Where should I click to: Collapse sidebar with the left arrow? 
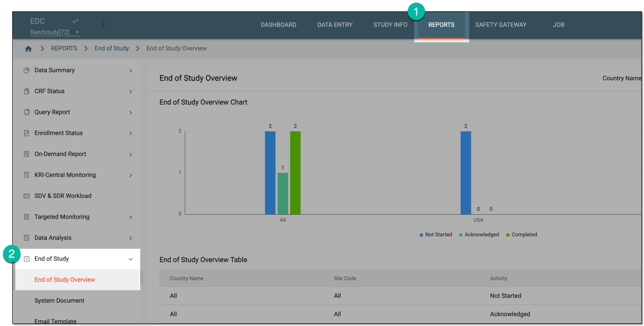pyautogui.click(x=103, y=25)
